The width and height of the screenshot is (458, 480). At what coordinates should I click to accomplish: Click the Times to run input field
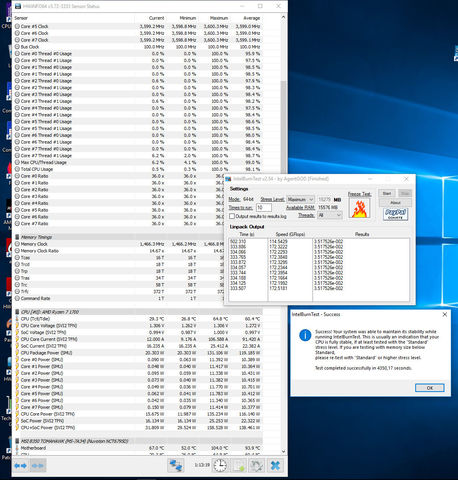263,207
